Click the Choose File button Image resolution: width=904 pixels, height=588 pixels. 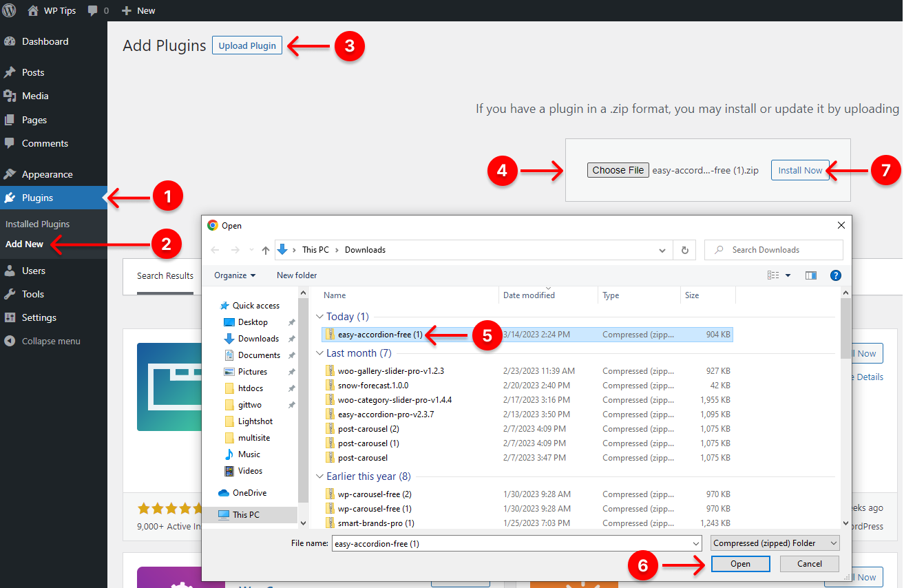(618, 170)
